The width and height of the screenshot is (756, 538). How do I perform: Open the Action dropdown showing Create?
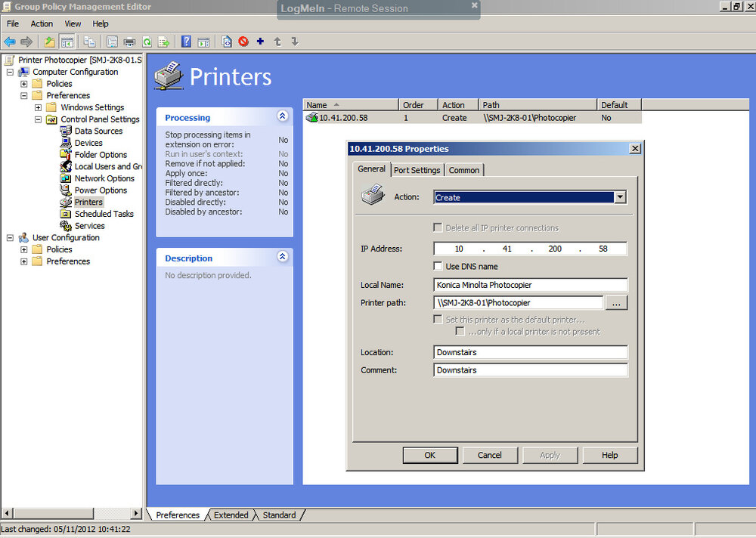pos(619,196)
